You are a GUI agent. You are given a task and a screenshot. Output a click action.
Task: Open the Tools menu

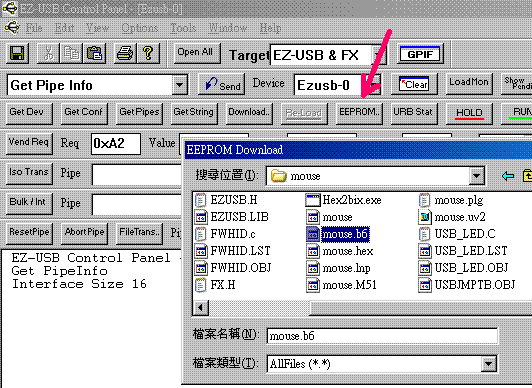tap(183, 28)
